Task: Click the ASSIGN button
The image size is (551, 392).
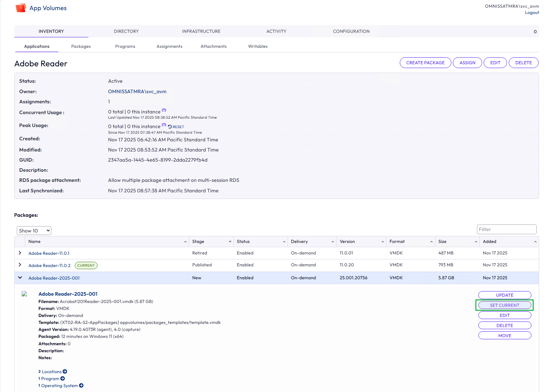Action: (467, 62)
